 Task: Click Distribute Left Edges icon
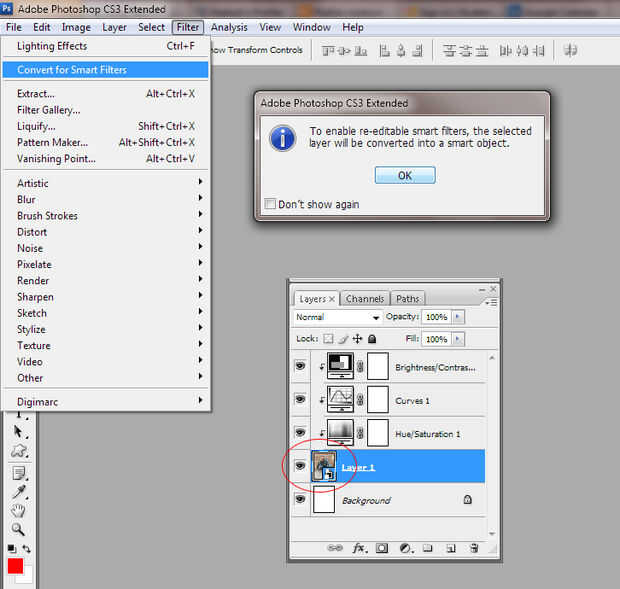pos(505,51)
